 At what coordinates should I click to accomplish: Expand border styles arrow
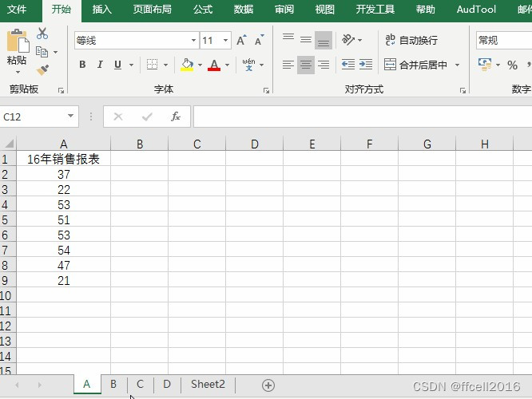tap(165, 65)
